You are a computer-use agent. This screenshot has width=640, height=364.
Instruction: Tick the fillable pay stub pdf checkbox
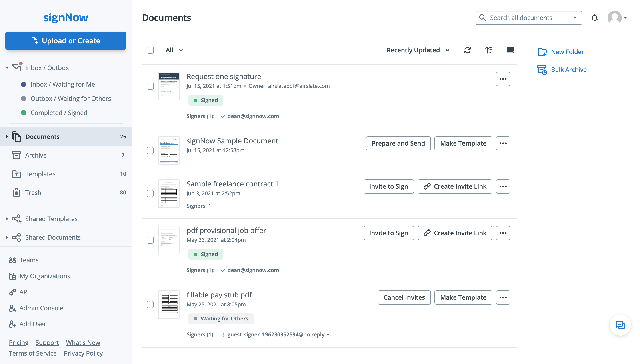pos(150,305)
